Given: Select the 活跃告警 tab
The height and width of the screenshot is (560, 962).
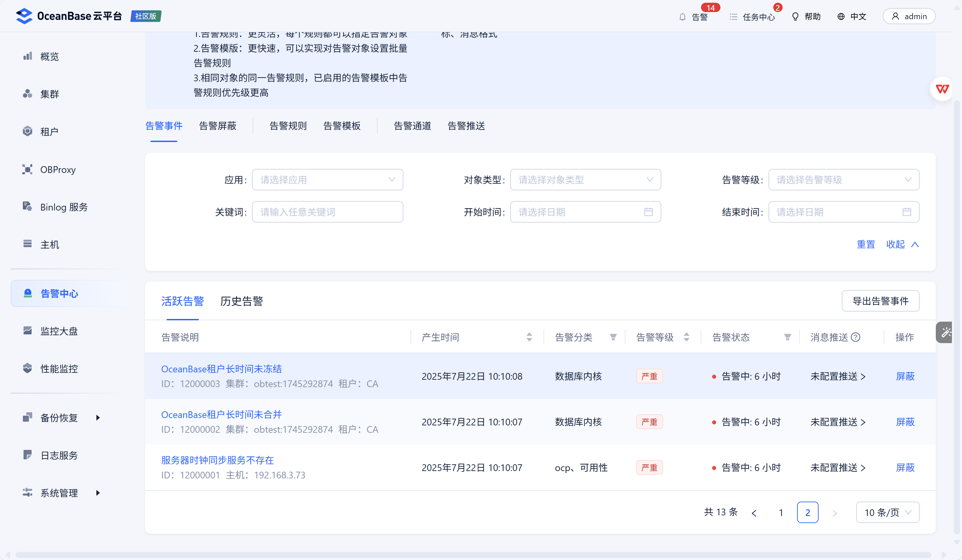Looking at the screenshot, I should tap(182, 301).
